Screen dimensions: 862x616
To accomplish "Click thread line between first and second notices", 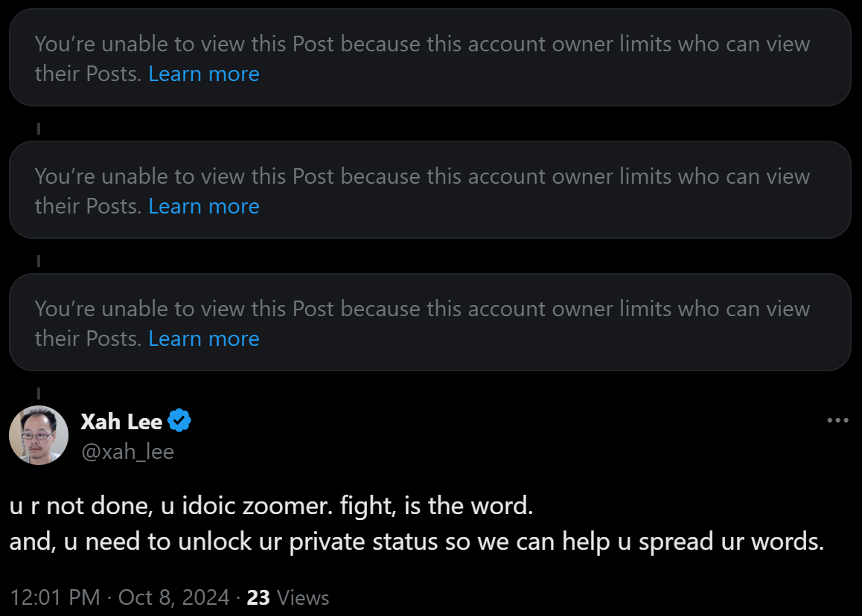I will (x=38, y=129).
